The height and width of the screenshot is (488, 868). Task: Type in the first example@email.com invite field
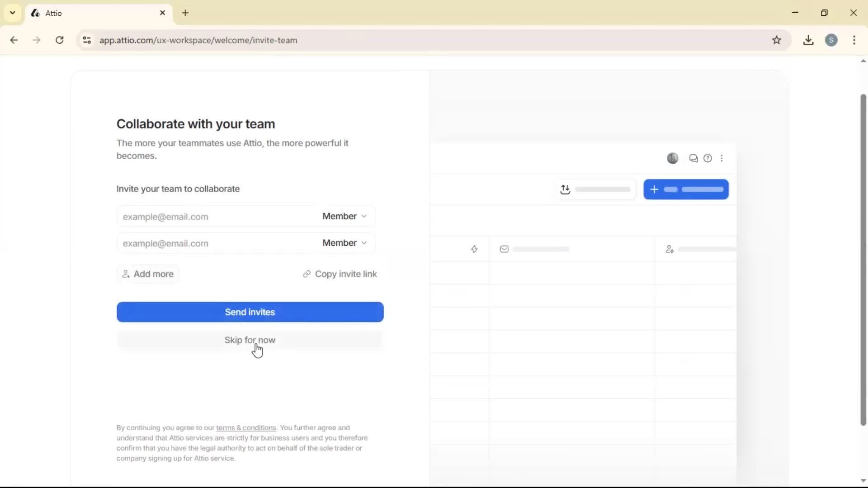203,216
